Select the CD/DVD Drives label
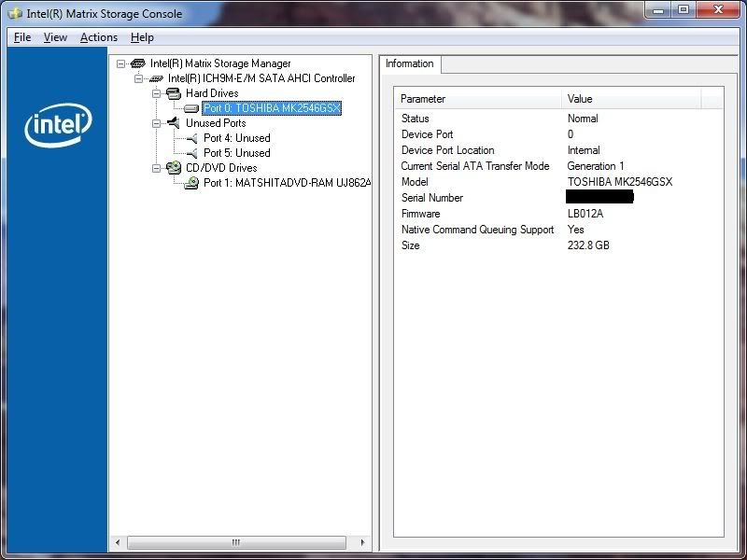 point(221,168)
